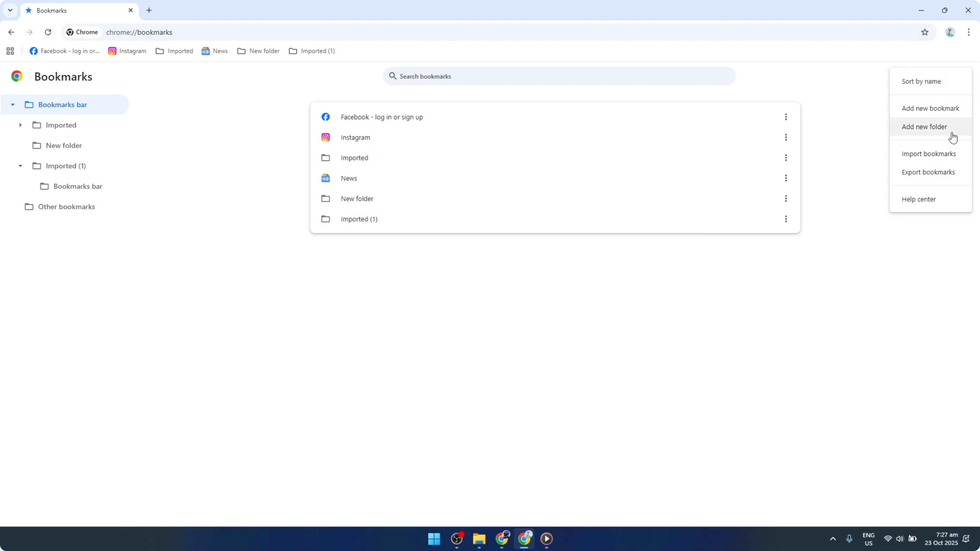Click the Chrome site info chip
The image size is (980, 551).
(x=82, y=32)
